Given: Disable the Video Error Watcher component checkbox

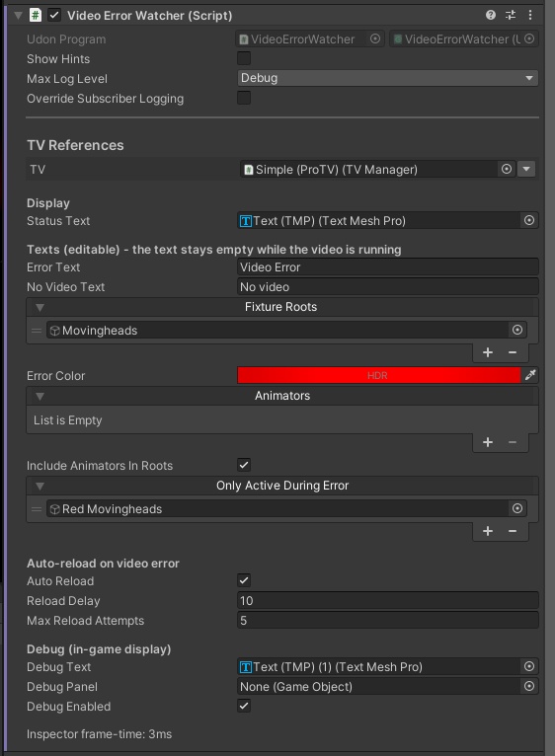Looking at the screenshot, I should click(54, 15).
